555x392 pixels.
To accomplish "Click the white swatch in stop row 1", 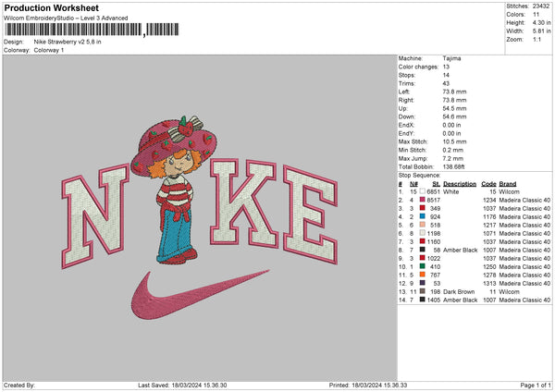I will (423, 191).
